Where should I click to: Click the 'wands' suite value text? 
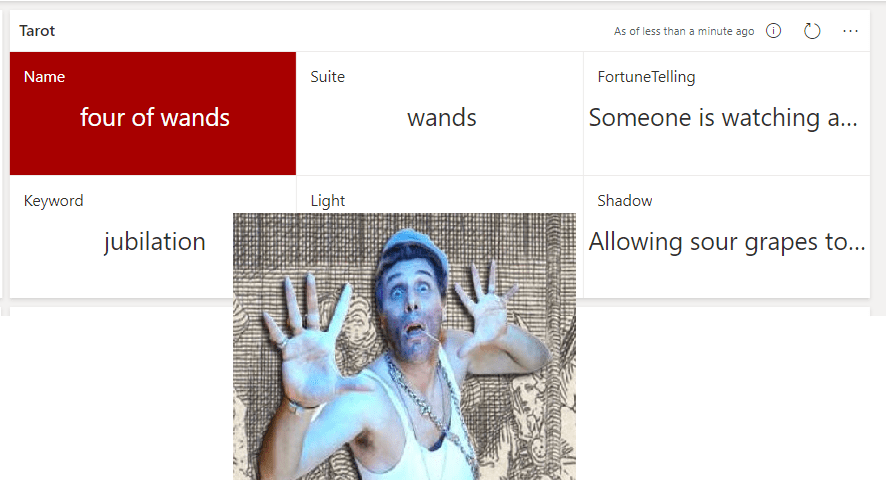tap(442, 118)
